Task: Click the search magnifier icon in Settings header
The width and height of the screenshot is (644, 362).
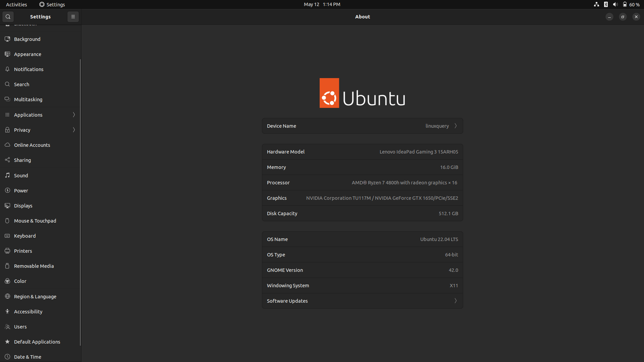Action: 8,17
